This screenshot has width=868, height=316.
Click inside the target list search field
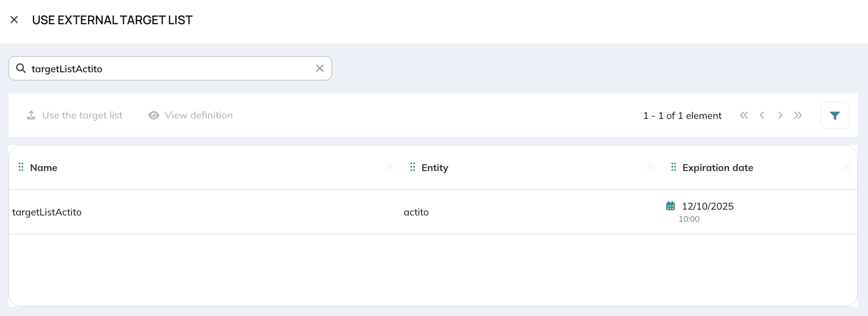tap(170, 68)
